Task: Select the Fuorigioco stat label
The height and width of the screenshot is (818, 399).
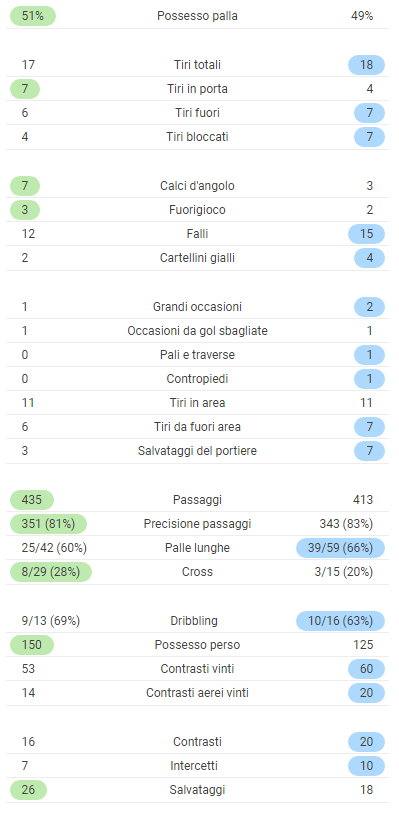Action: coord(197,210)
